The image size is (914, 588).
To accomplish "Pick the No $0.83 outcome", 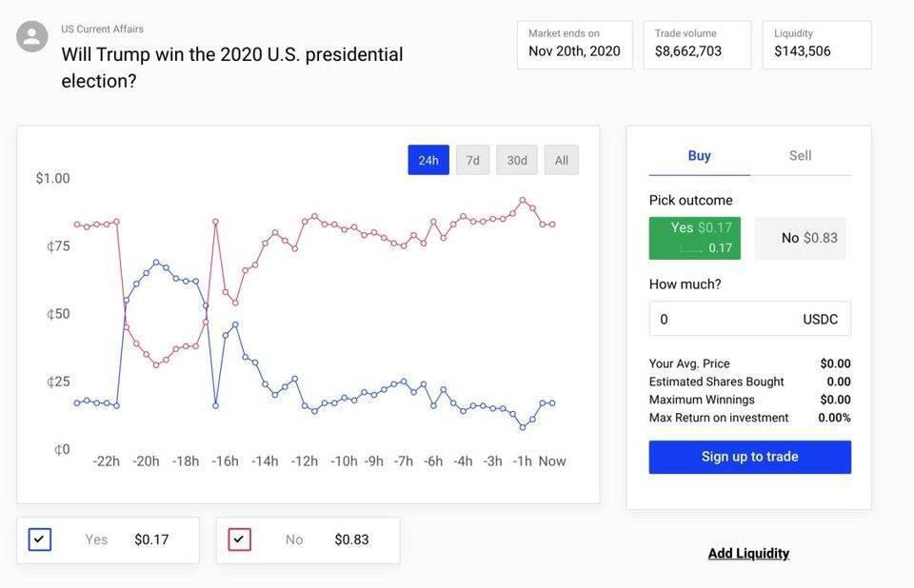I will [x=801, y=239].
